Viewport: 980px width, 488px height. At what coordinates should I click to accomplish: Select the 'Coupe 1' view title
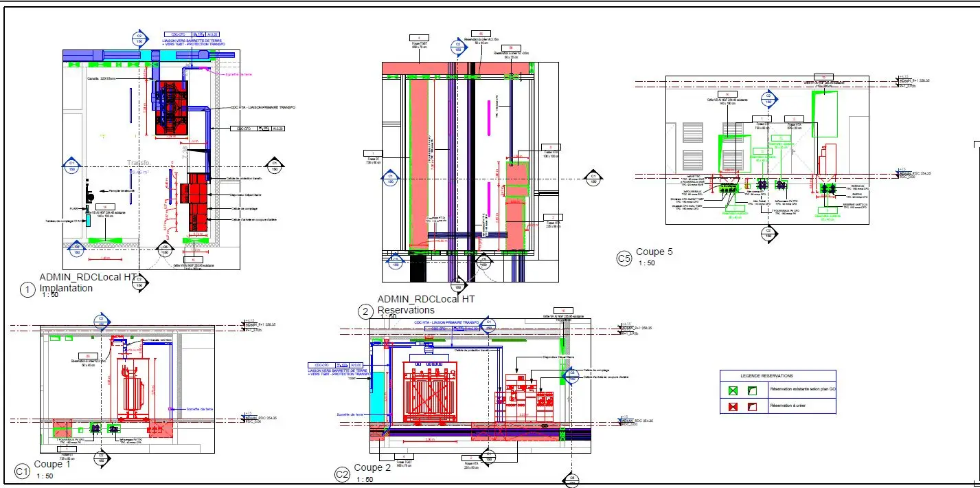click(52, 465)
